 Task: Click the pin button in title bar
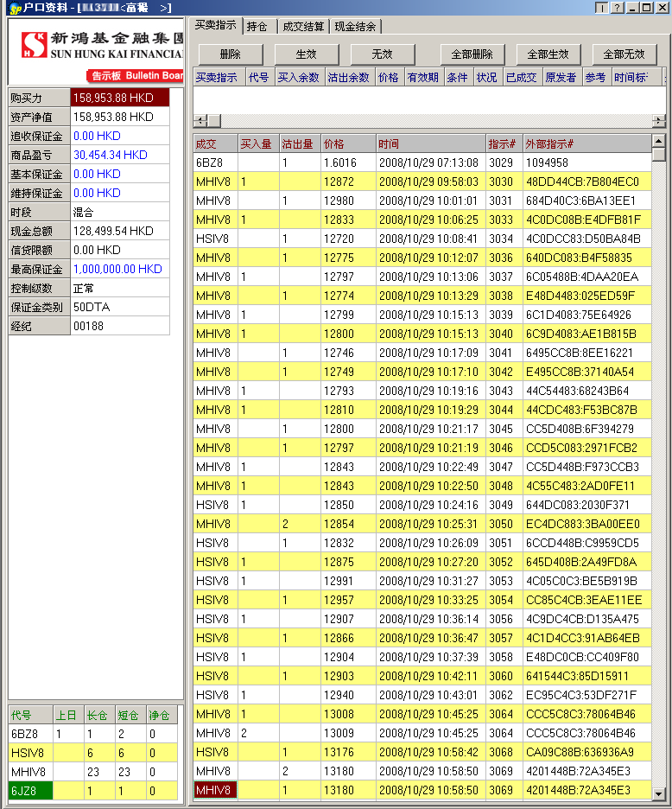pos(602,8)
